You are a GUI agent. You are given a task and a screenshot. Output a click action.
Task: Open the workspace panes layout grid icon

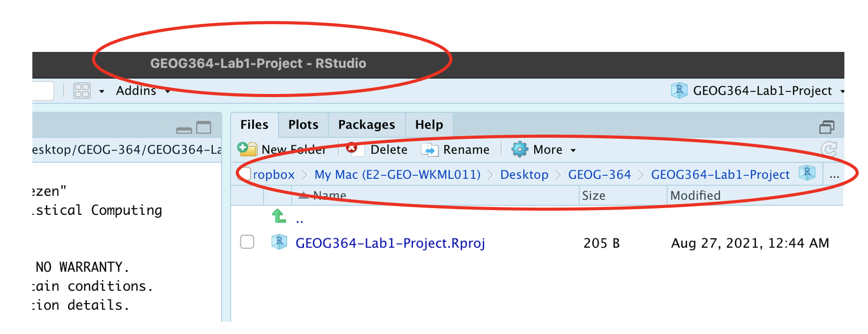[x=82, y=91]
